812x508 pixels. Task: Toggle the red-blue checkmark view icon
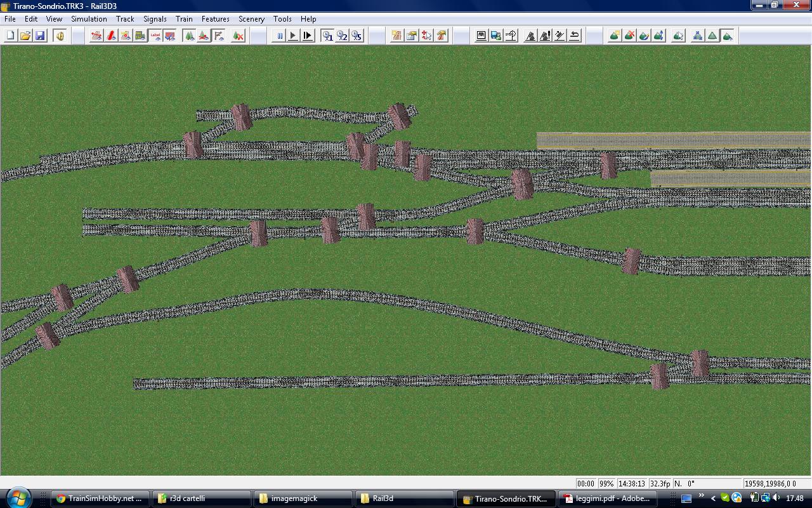click(x=170, y=36)
